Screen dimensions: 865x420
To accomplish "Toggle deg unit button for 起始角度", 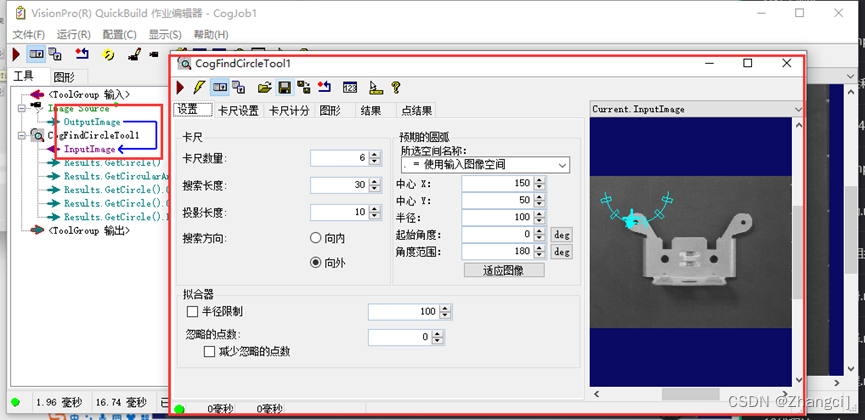I will 562,235.
